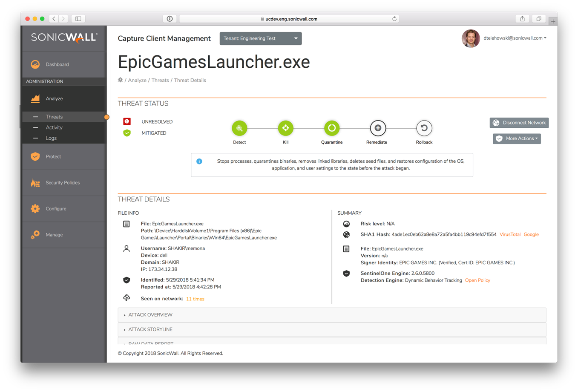
Task: Expand the Attack Storyline section
Action: coord(332,329)
